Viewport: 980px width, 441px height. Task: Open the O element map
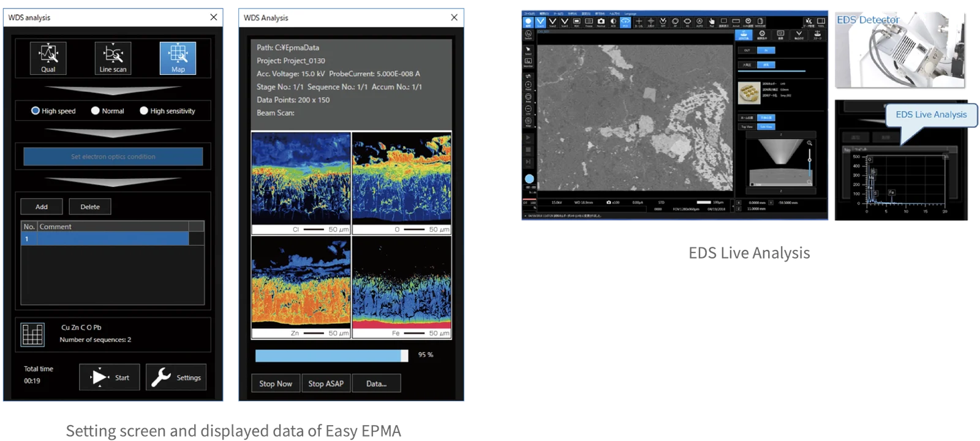[402, 183]
